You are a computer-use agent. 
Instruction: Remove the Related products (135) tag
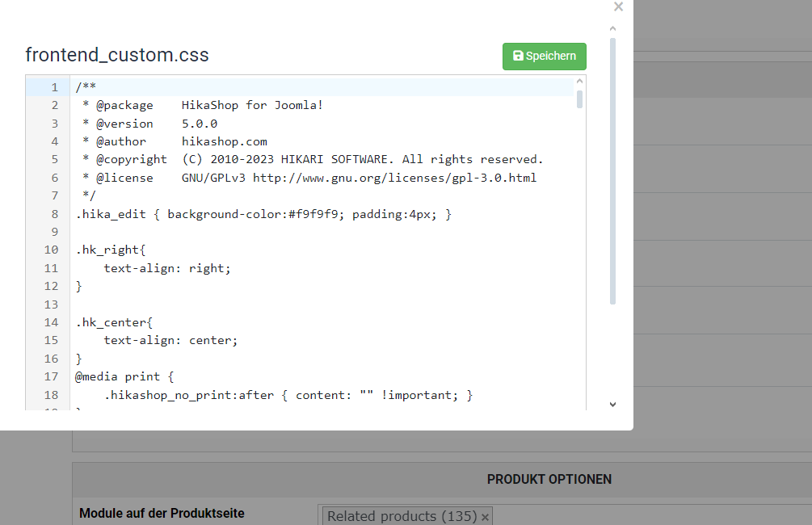pyautogui.click(x=486, y=517)
